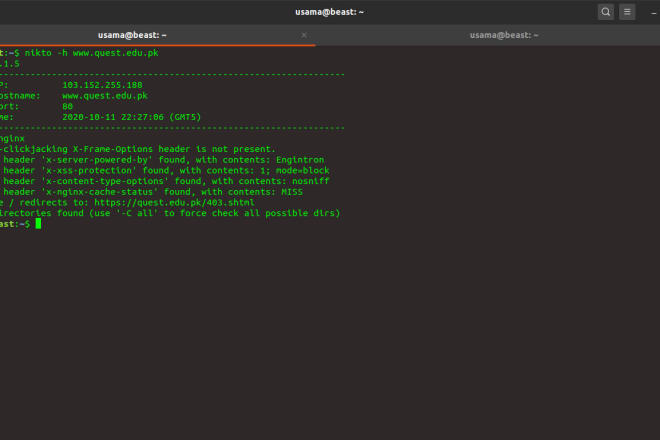
Task: Click the timestamp 2020-10-11 22:27:06 (GMT5)
Action: tap(132, 117)
